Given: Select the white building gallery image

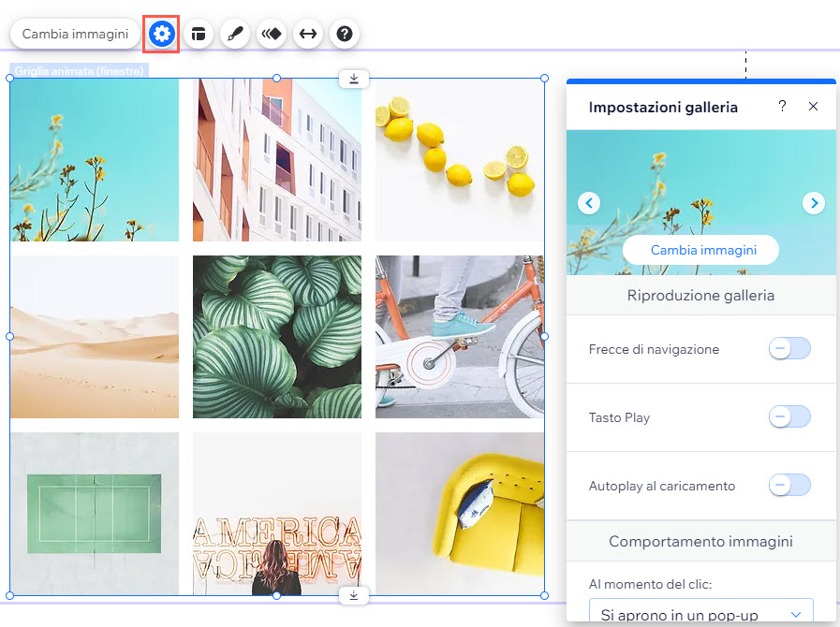Looking at the screenshot, I should point(277,160).
